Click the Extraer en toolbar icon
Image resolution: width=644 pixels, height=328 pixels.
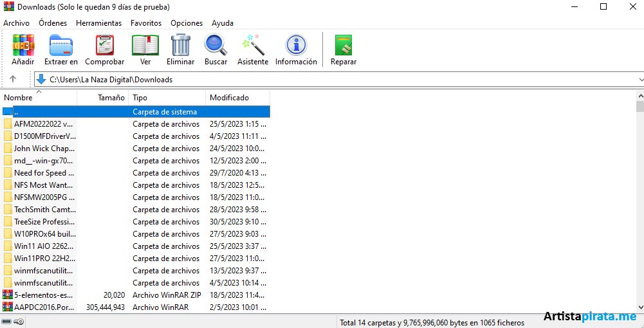pos(60,45)
